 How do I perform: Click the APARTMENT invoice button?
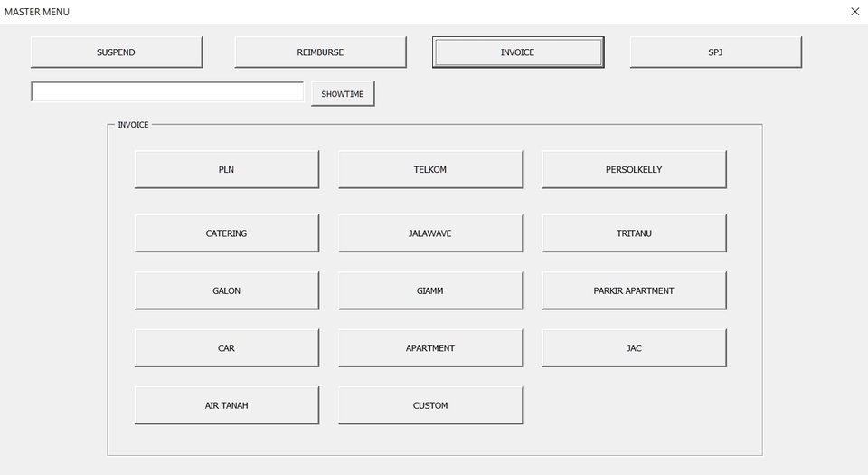point(430,348)
